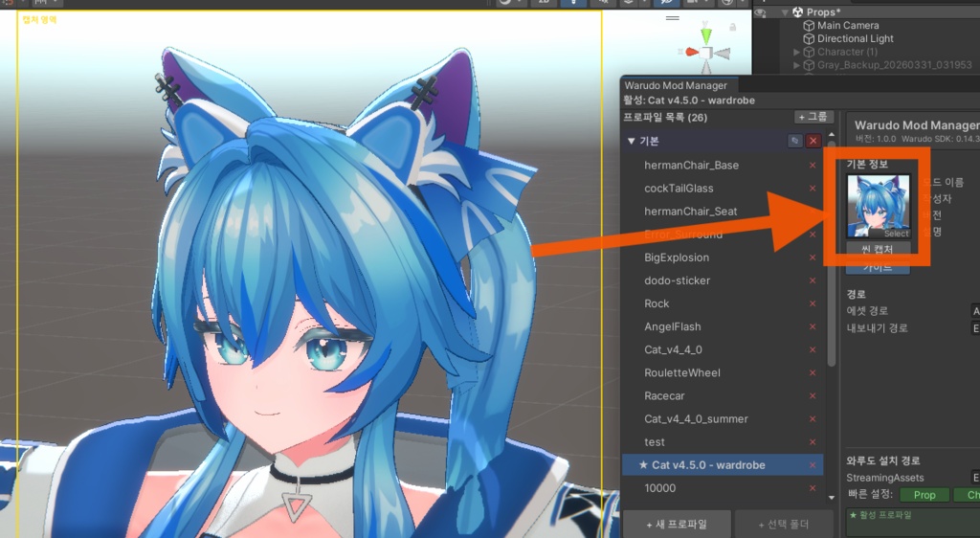980x538 pixels.
Task: Select the hermanChair_Base profile
Action: click(722, 166)
